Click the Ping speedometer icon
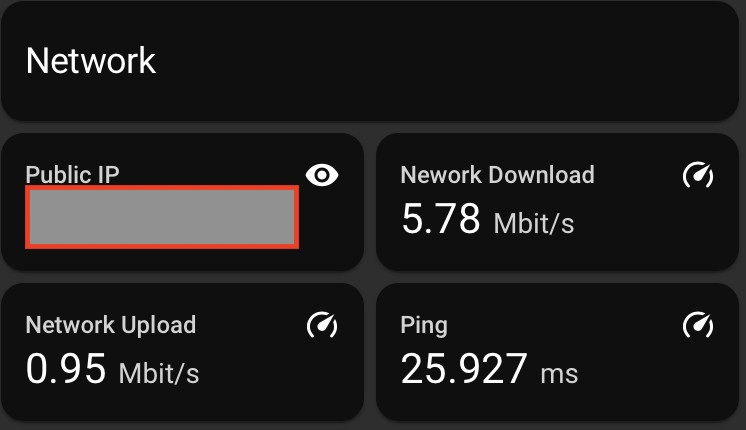 [x=698, y=325]
